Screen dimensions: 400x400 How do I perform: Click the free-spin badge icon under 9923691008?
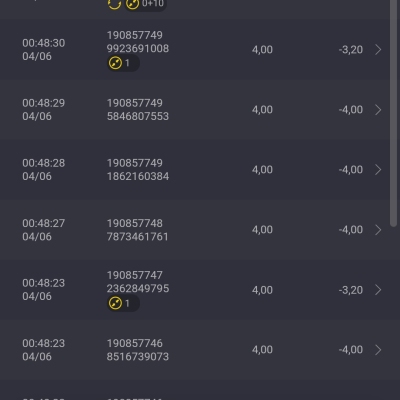click(x=115, y=63)
